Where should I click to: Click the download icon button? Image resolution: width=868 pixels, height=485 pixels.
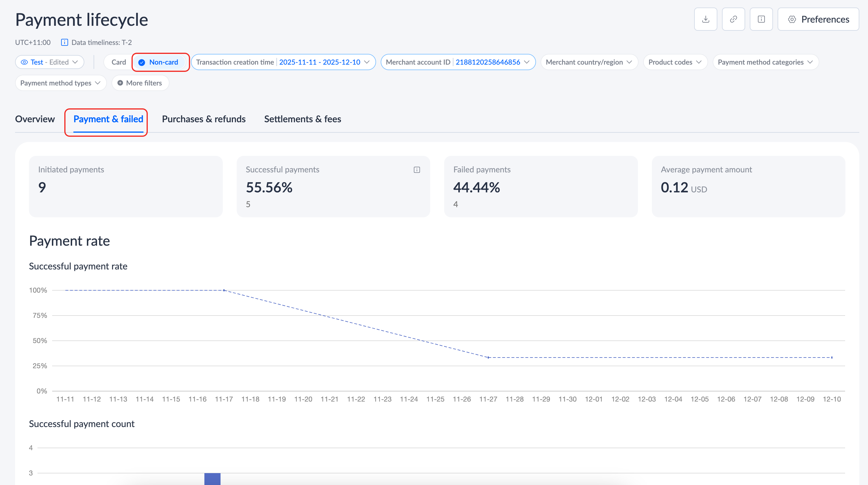(x=705, y=19)
